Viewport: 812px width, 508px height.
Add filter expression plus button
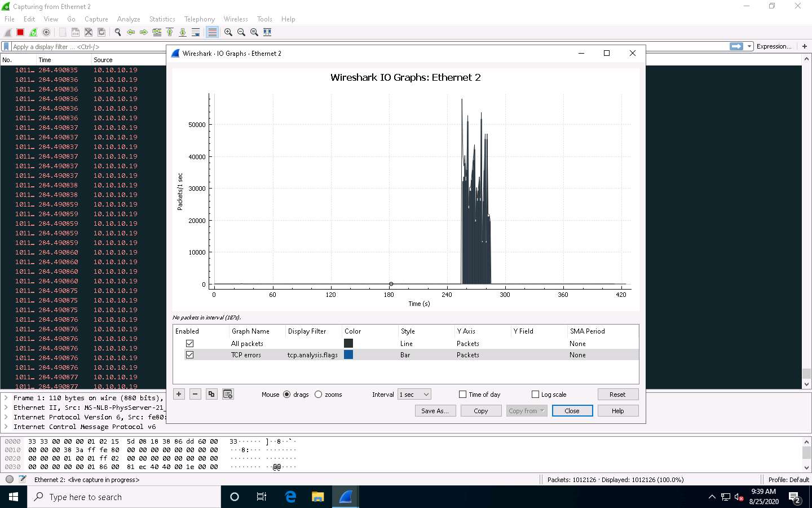click(x=805, y=46)
